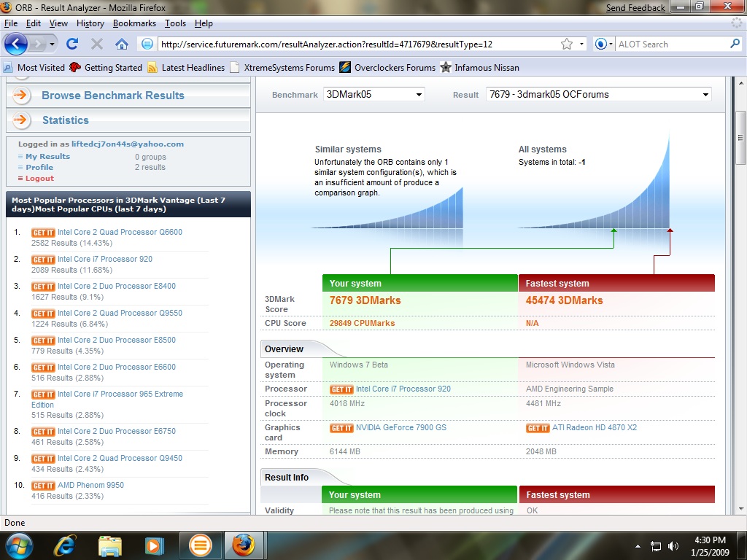747x560 pixels.
Task: Go back with the Firefox back arrow
Action: 17,44
